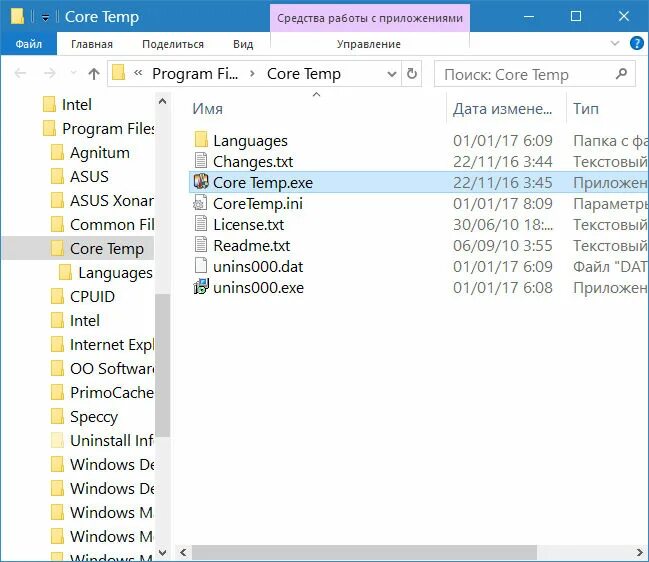Go up one folder level with the up arrow
Screen dimensions: 649x562
pos(94,74)
